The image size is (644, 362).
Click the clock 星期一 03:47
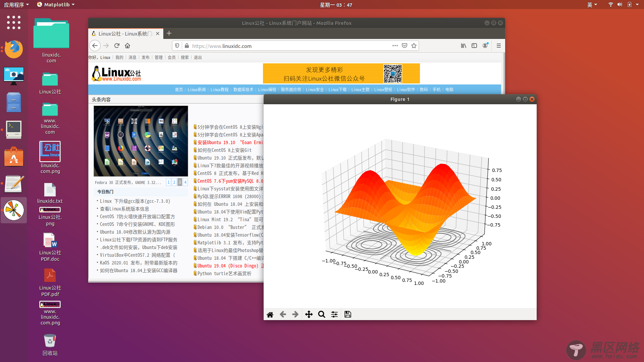pyautogui.click(x=336, y=5)
